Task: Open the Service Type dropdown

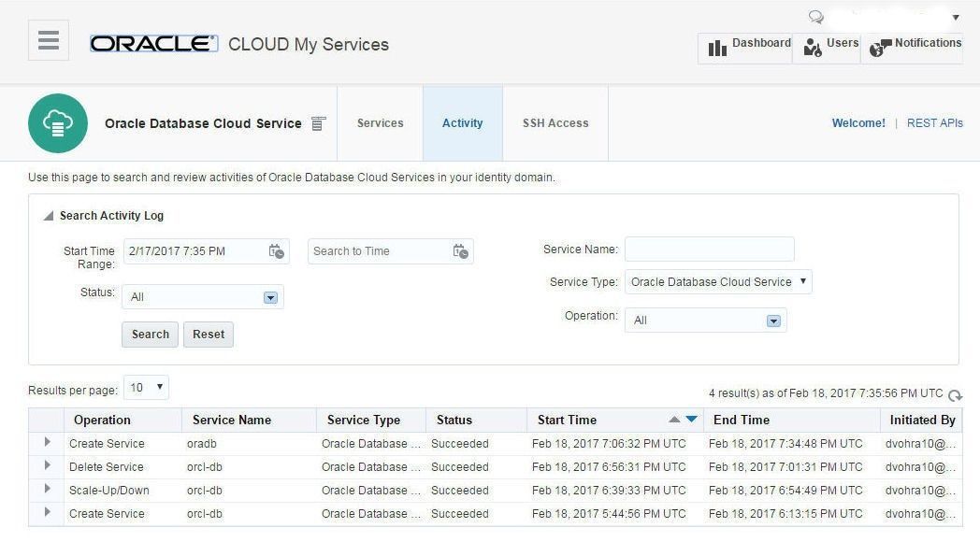Action: point(718,281)
